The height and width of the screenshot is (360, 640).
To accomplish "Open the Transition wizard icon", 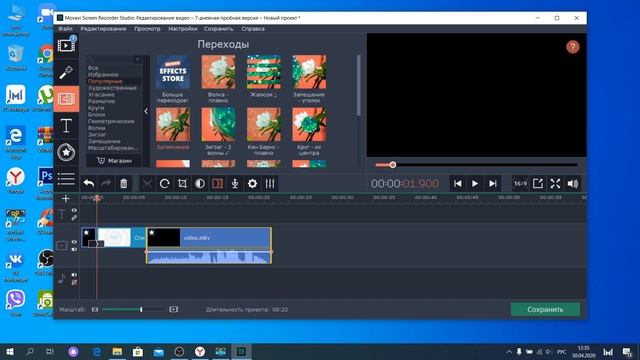I will pyautogui.click(x=218, y=184).
